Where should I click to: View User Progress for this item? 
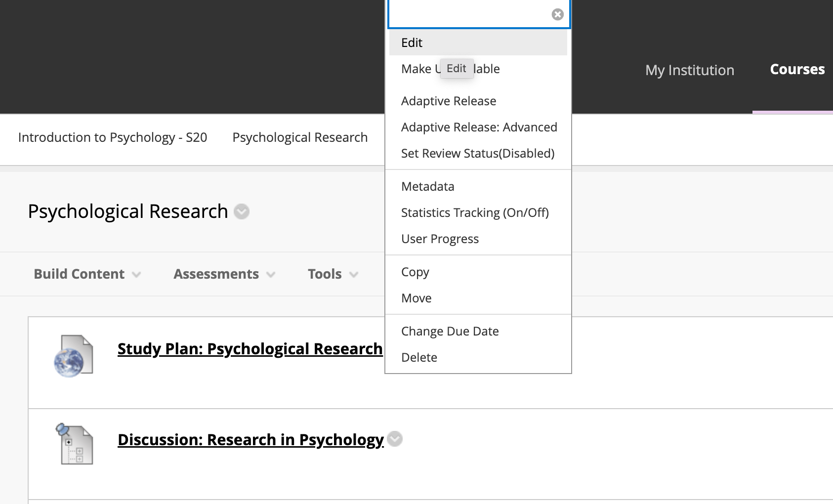(440, 239)
